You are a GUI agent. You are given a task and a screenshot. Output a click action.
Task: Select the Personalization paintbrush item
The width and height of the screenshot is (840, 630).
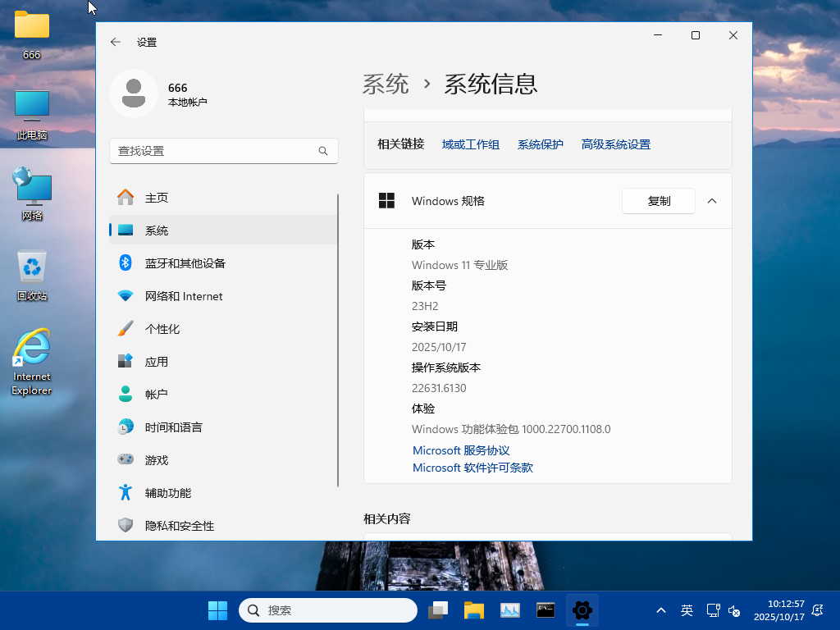click(162, 329)
